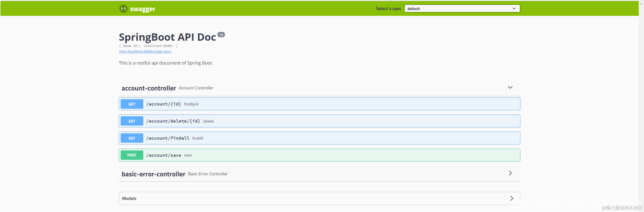Collapse the account-controller section chevron

click(510, 87)
